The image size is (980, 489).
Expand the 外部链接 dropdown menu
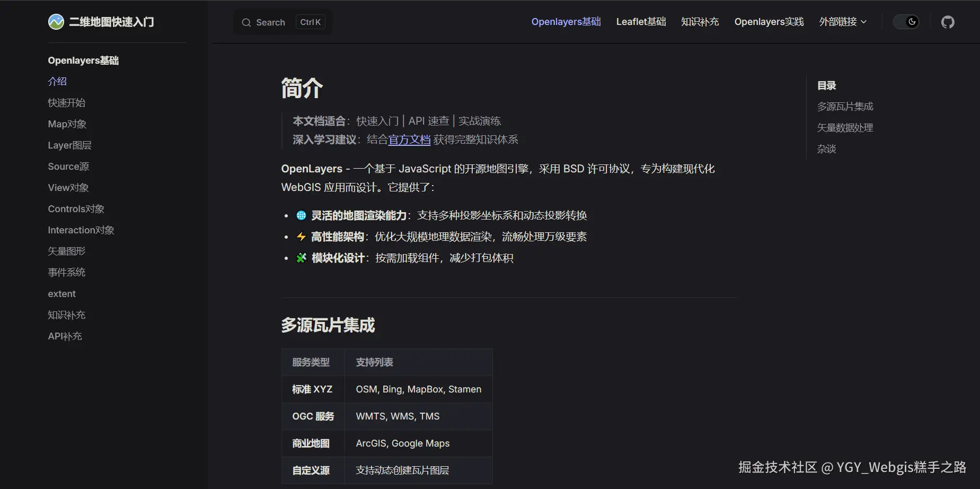[843, 22]
